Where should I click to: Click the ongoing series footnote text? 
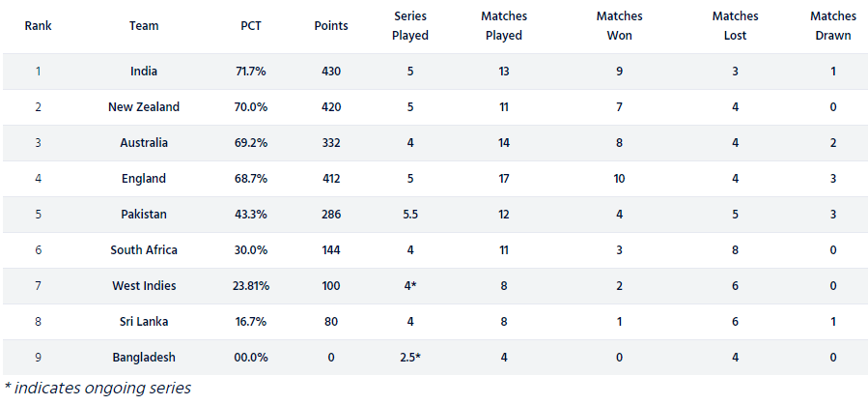[98, 389]
